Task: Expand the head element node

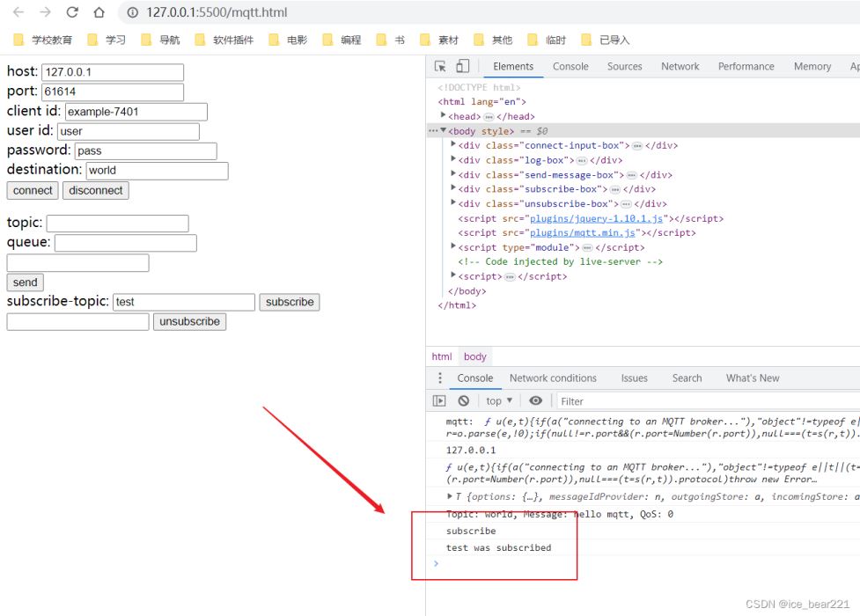Action: [x=444, y=116]
